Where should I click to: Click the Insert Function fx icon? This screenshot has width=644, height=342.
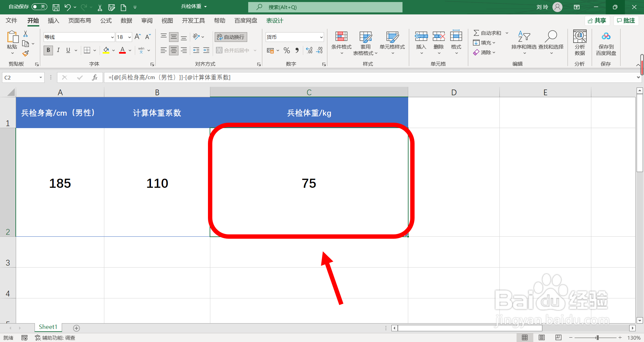(95, 77)
